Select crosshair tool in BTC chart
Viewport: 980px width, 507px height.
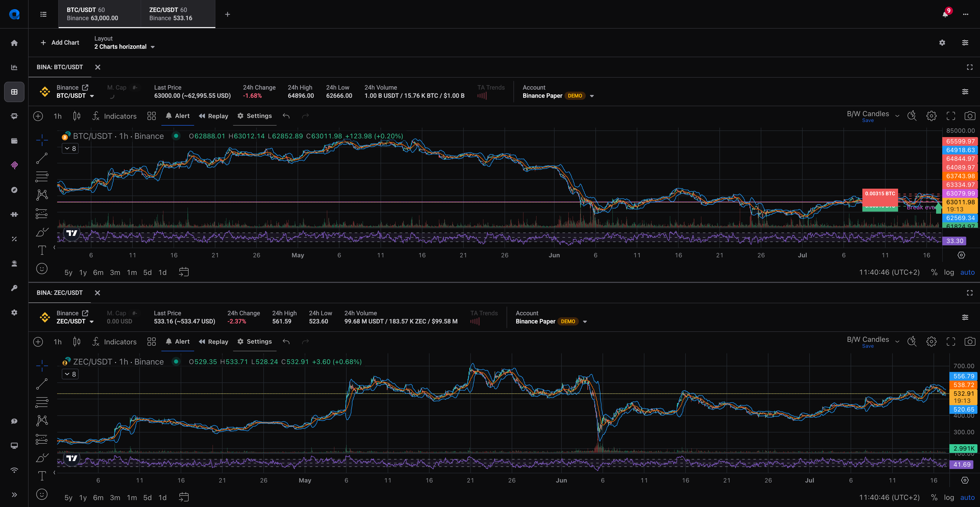(x=42, y=140)
